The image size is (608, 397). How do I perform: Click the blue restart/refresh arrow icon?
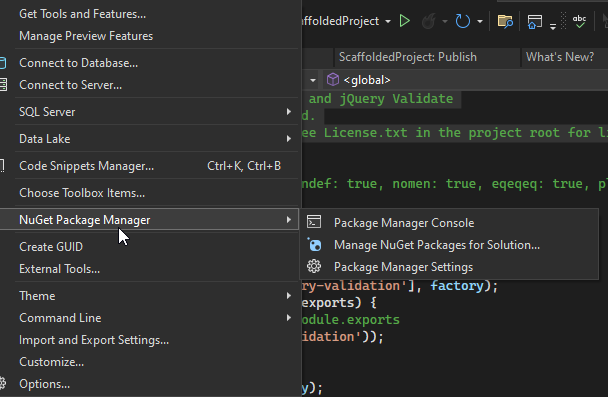463,21
